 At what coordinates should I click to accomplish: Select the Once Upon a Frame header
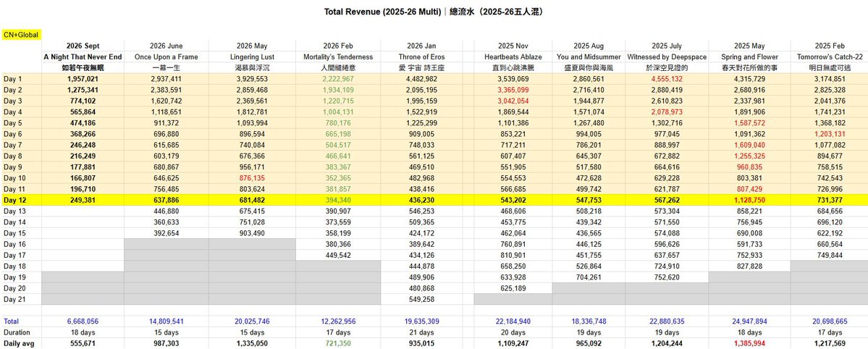coord(166,56)
